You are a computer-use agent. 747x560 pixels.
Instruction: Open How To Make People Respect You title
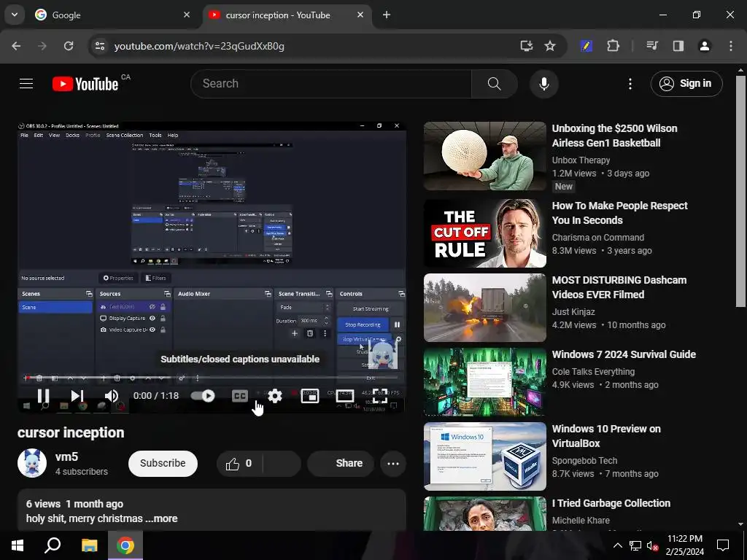click(619, 213)
